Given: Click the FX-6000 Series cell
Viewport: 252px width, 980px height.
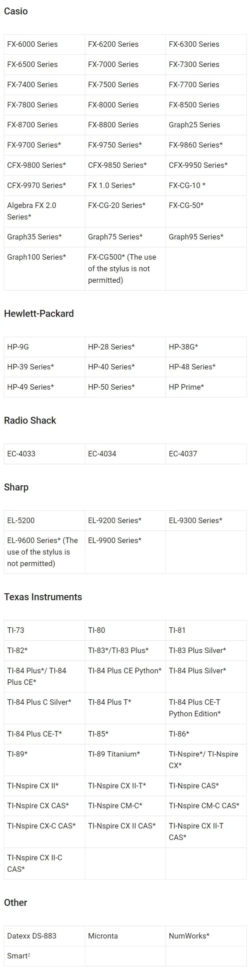Looking at the screenshot, I should [x=44, y=44].
